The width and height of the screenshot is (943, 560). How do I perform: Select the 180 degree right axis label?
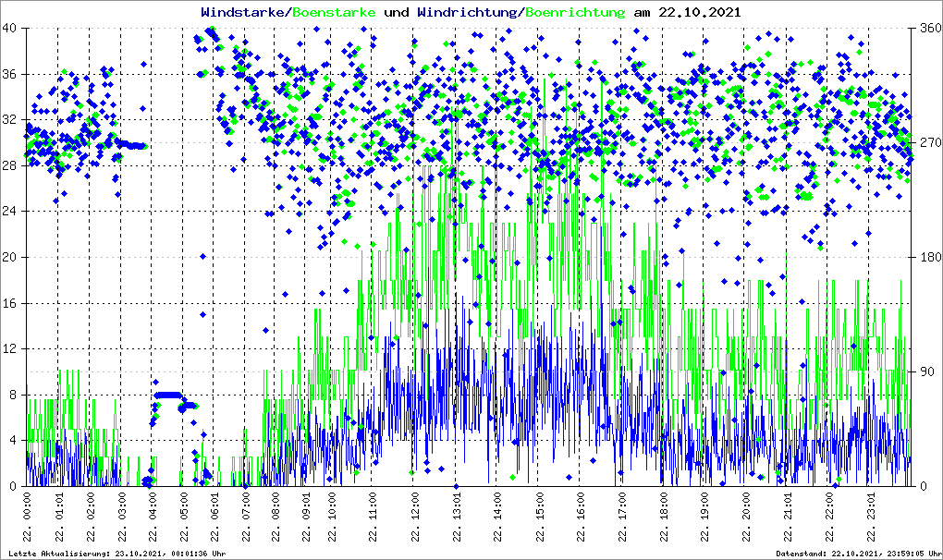(x=927, y=258)
